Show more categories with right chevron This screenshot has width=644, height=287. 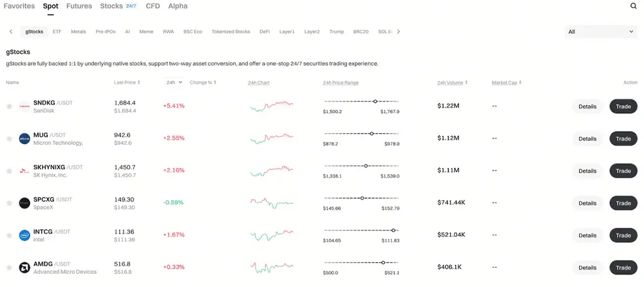click(x=398, y=31)
